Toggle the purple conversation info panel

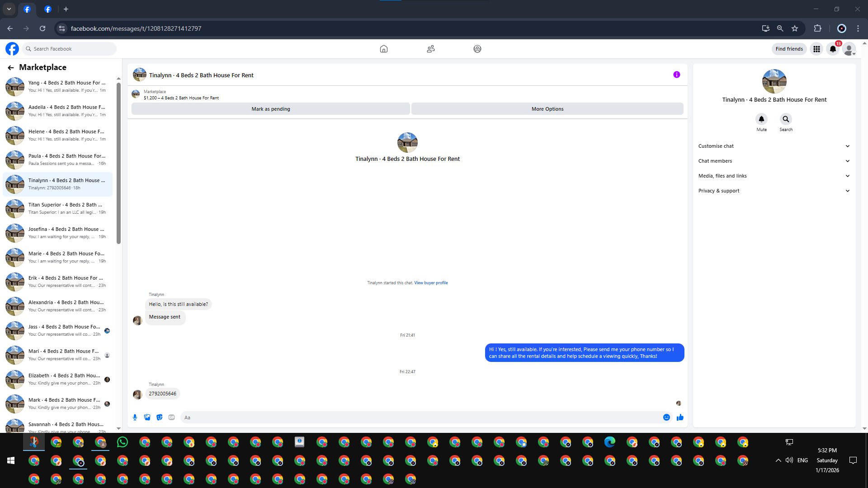click(x=676, y=75)
